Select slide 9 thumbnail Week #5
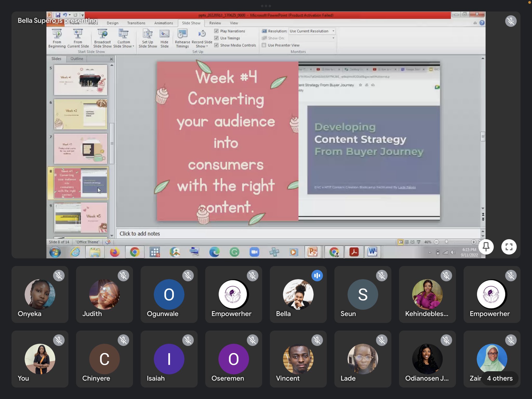 click(81, 217)
